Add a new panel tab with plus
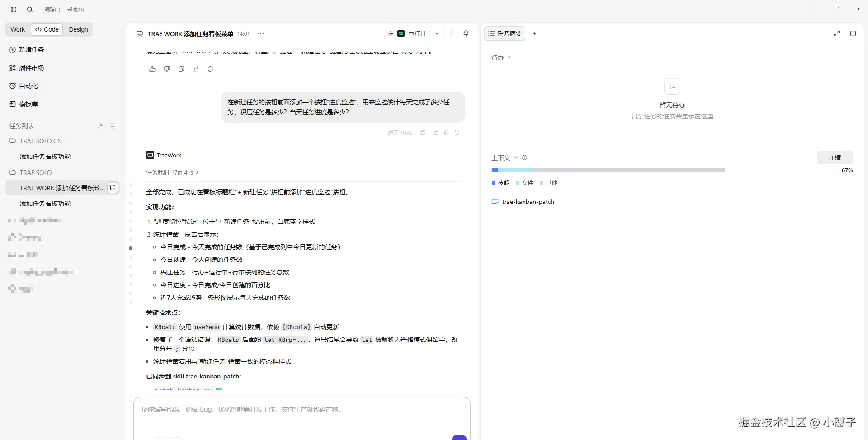Image resolution: width=868 pixels, height=440 pixels. [x=534, y=33]
